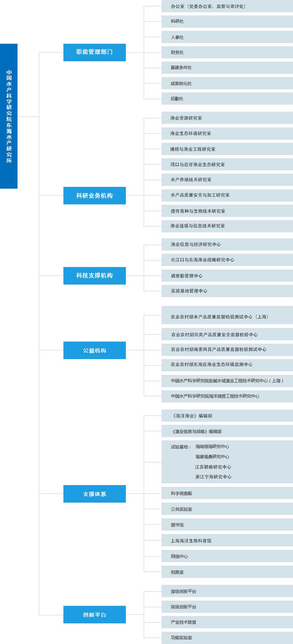Screen dimensions: 293x644
Task: Click 部级创新平台
Action: pos(227,591)
